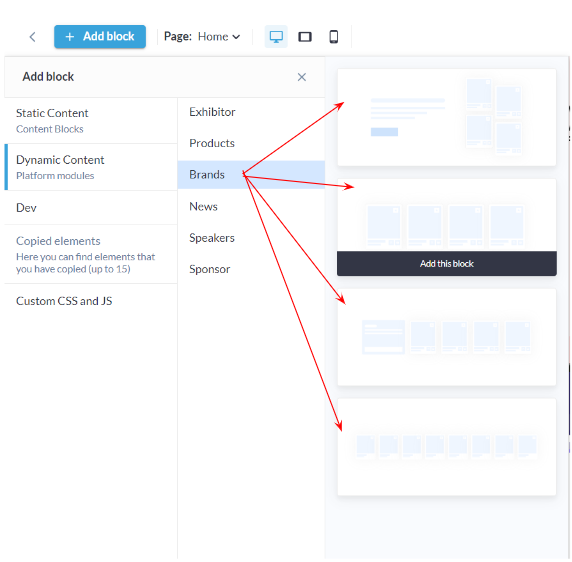Select Dynamic Content category
This screenshot has width=572, height=562.
[91, 167]
